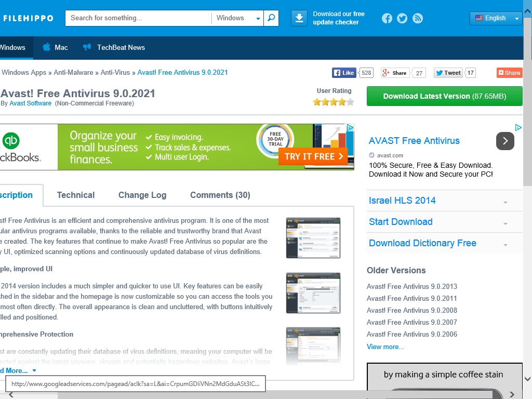Open FileHippo's Twitter page icon
The image size is (532, 399).
coord(402,18)
